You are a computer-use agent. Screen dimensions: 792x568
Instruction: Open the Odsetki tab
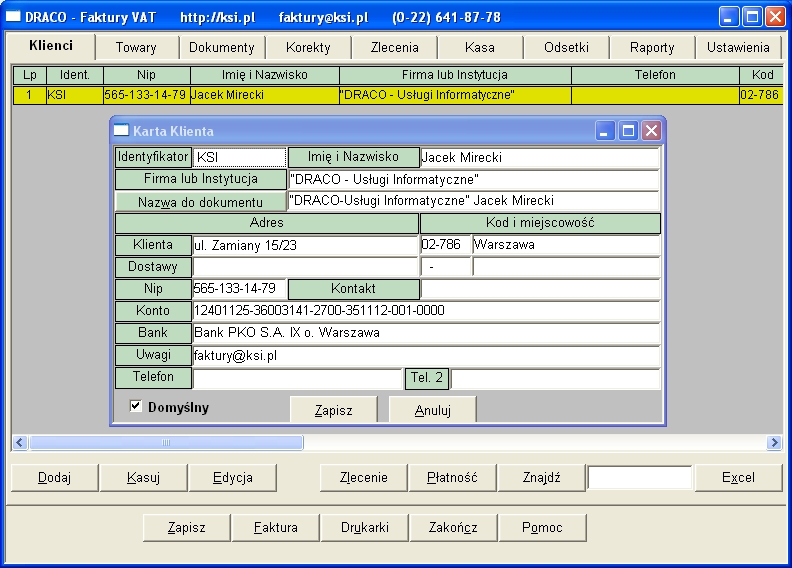tap(566, 47)
